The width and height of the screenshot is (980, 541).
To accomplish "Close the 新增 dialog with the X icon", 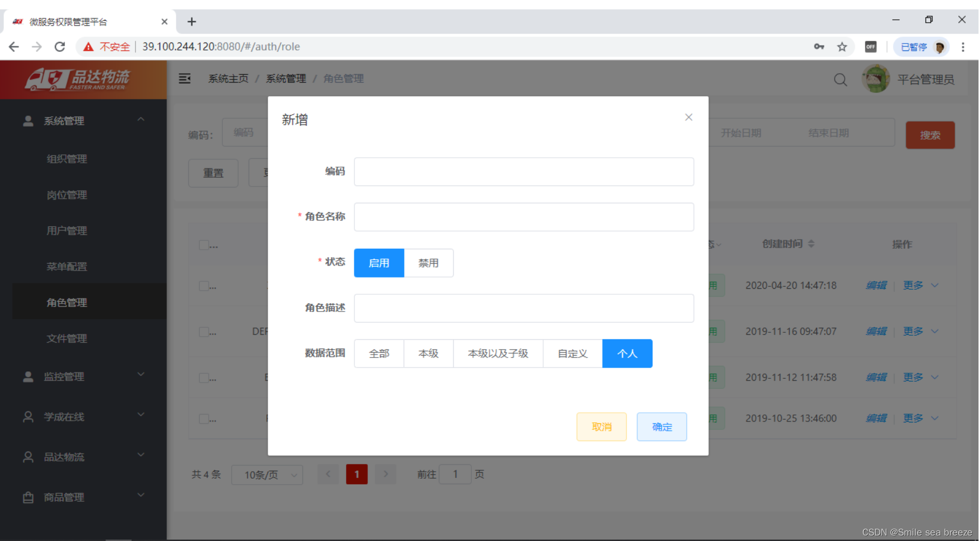I will pos(688,117).
